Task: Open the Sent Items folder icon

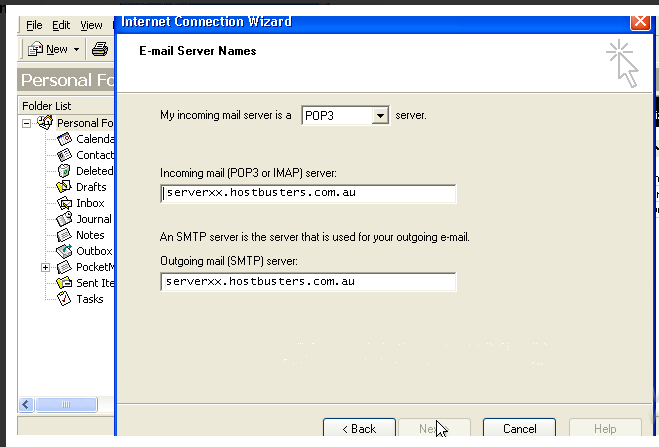Action: [x=64, y=283]
